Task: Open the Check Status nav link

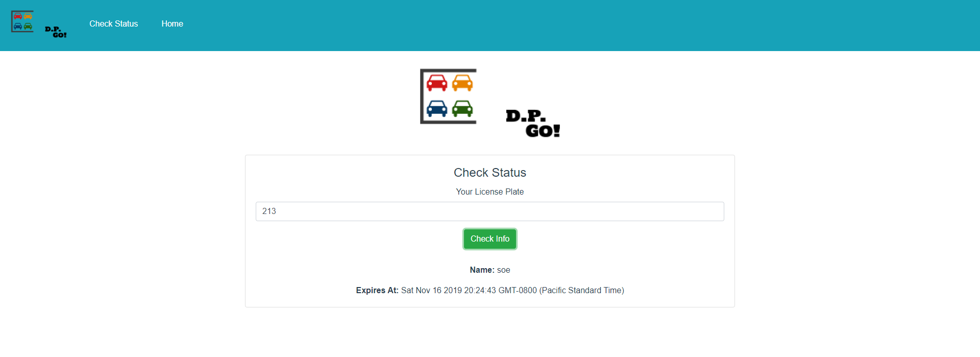Action: [113, 23]
